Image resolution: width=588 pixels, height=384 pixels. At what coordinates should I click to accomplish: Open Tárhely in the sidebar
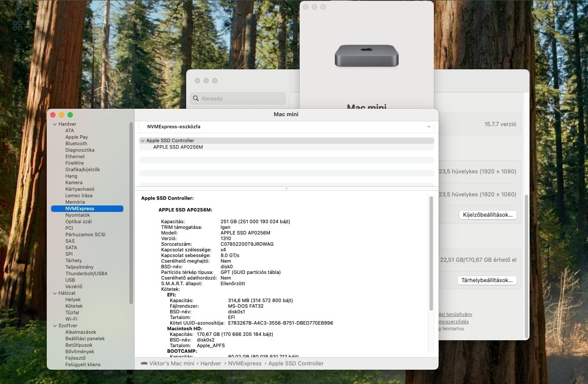tap(74, 260)
